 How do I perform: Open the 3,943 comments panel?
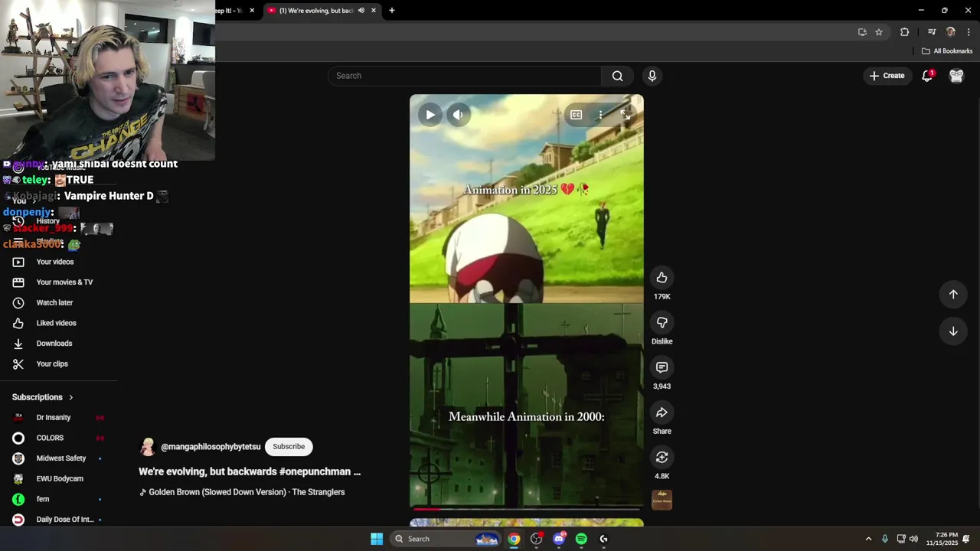click(x=661, y=367)
